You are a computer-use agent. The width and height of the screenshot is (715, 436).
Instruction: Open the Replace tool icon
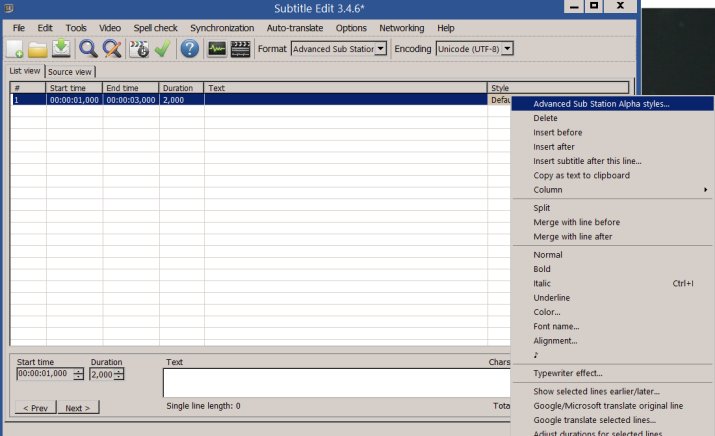pos(112,49)
